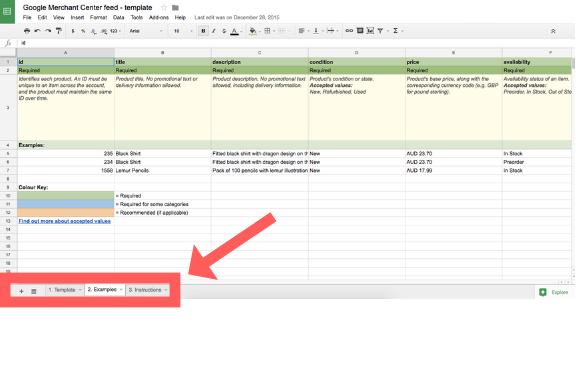
Task: Add a new sheet with plus icon
Action: click(21, 291)
